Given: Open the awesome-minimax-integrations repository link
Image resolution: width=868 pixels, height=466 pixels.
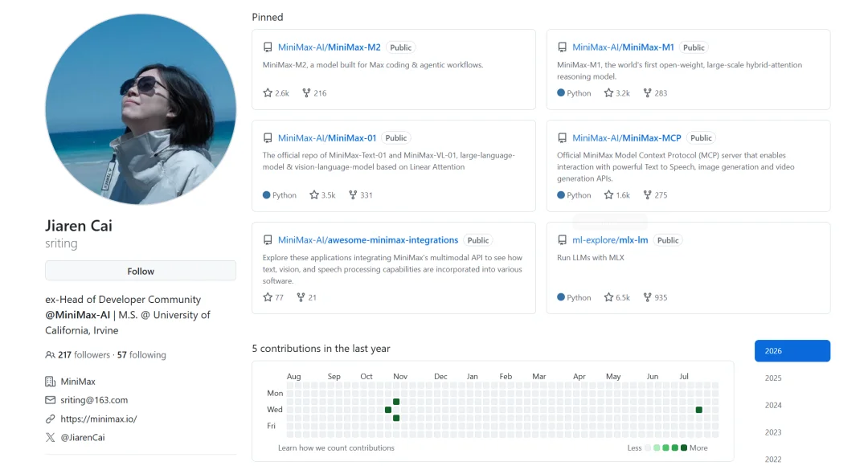Looking at the screenshot, I should (368, 239).
